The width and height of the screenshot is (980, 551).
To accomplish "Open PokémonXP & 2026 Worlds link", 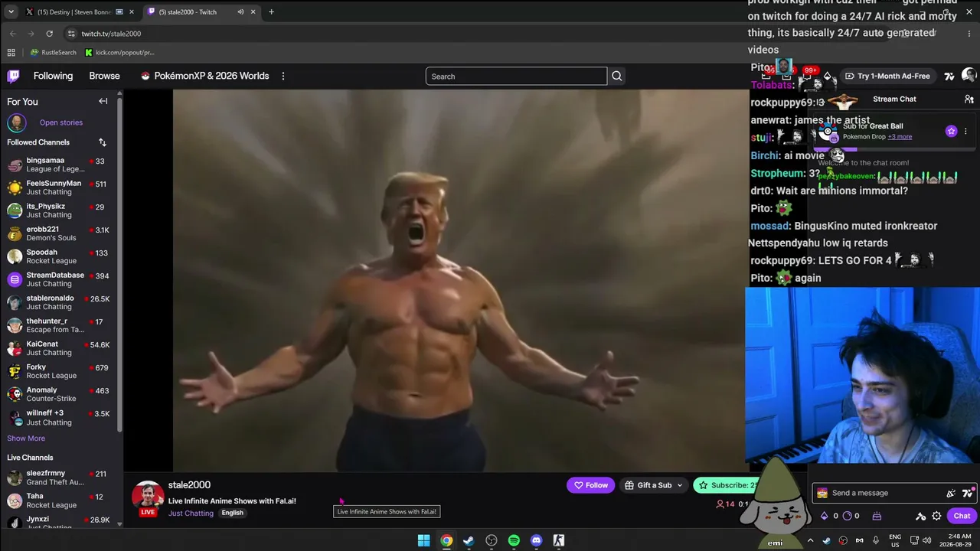I will coord(204,76).
